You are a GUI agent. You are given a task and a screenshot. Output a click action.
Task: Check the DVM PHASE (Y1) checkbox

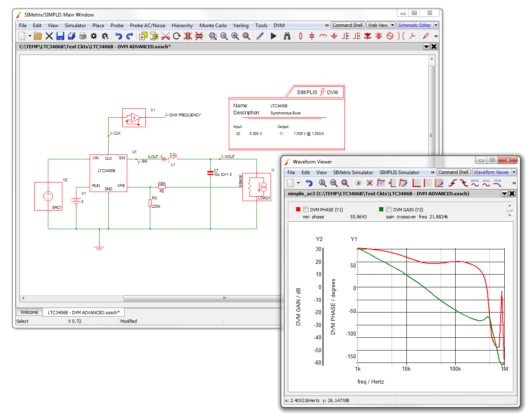pos(306,210)
